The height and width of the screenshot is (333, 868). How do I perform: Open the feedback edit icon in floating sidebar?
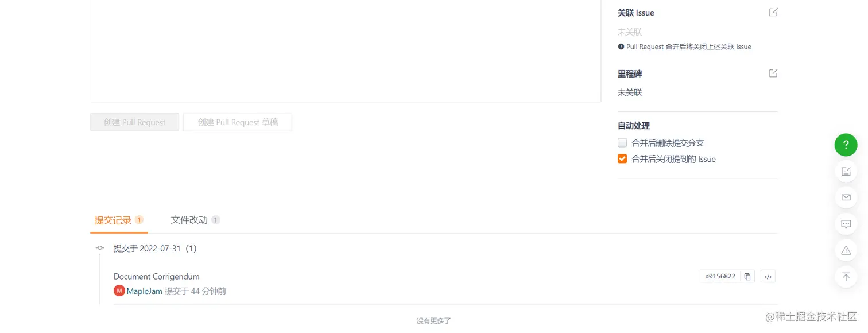click(x=846, y=171)
